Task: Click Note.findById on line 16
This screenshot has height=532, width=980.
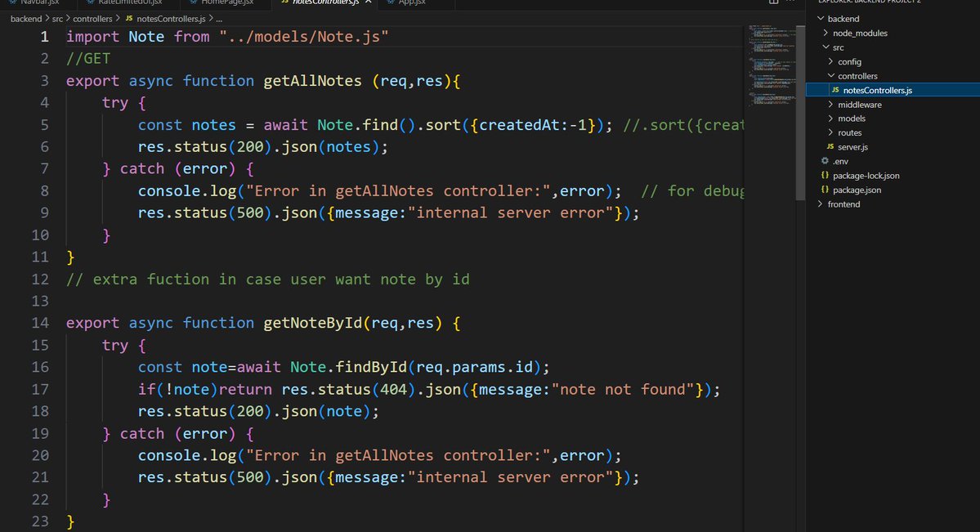Action: (348, 367)
